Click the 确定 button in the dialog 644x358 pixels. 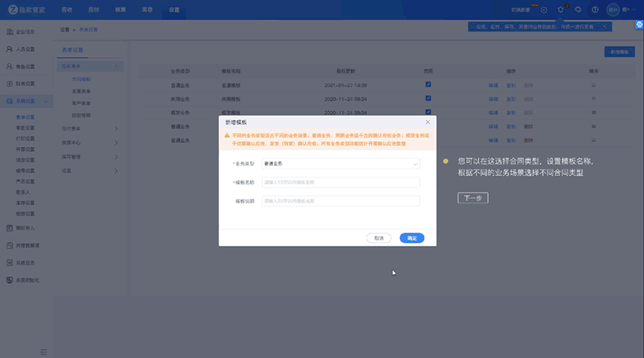pyautogui.click(x=411, y=238)
